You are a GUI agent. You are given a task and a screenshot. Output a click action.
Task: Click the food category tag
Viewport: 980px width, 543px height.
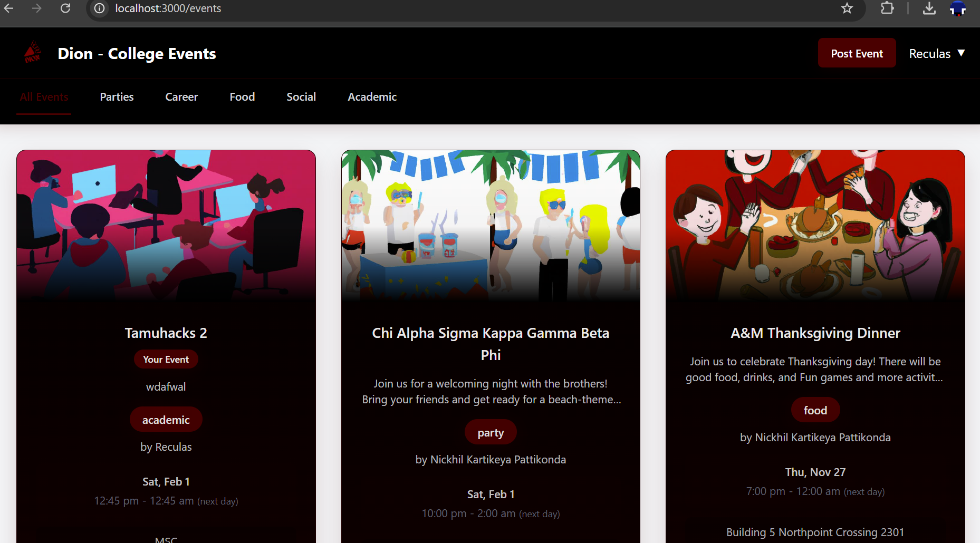(x=815, y=410)
